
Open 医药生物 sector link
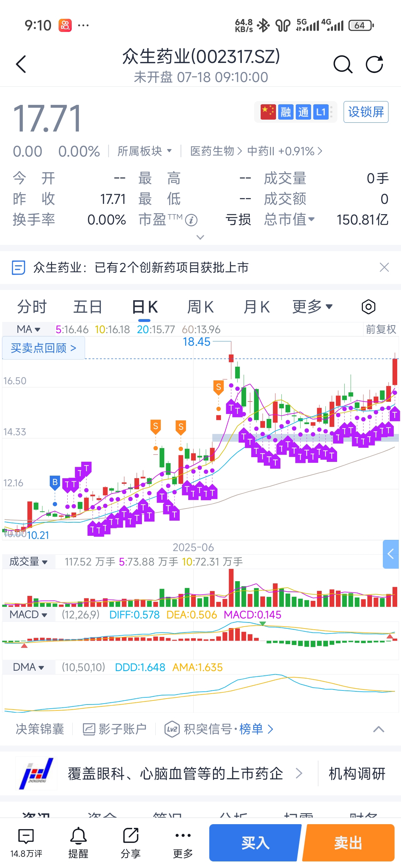(x=216, y=151)
